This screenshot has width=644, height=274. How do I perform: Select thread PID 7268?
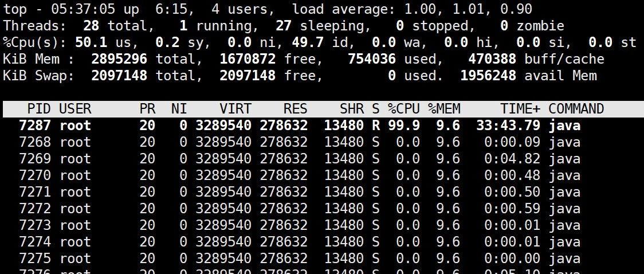322,142
